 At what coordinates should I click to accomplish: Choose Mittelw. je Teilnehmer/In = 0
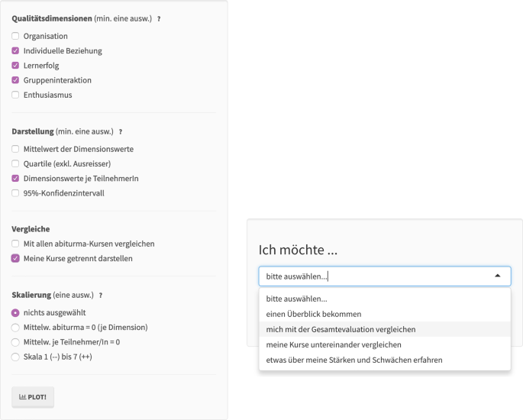(15, 342)
